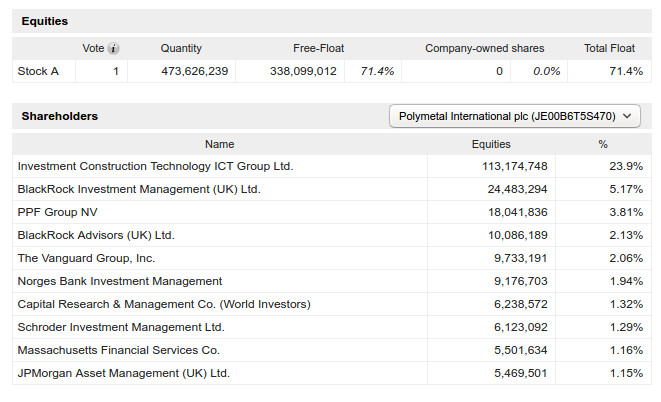This screenshot has height=402, width=661.
Task: Click the Quantity column header
Action: point(181,48)
